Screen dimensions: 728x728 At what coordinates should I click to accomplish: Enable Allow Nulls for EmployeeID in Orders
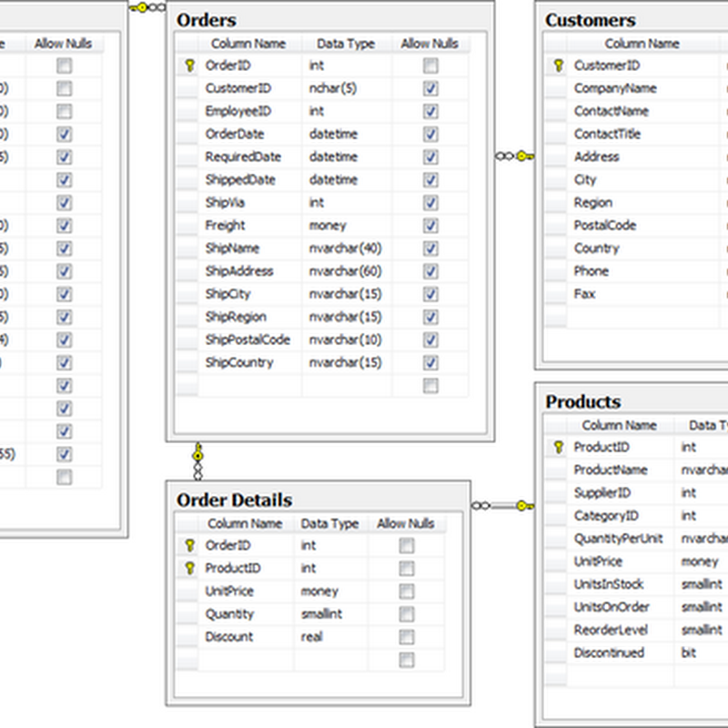(x=430, y=111)
